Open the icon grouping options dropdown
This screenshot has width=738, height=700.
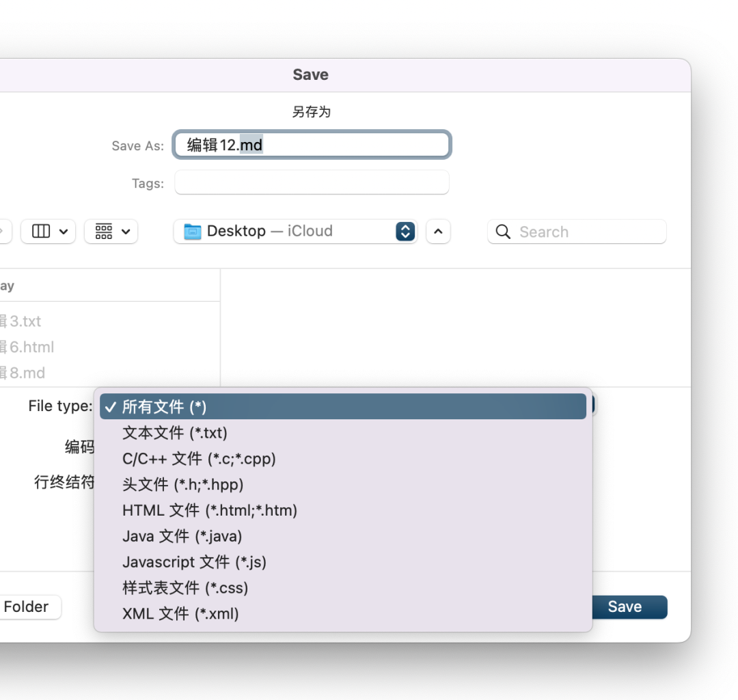tap(111, 232)
